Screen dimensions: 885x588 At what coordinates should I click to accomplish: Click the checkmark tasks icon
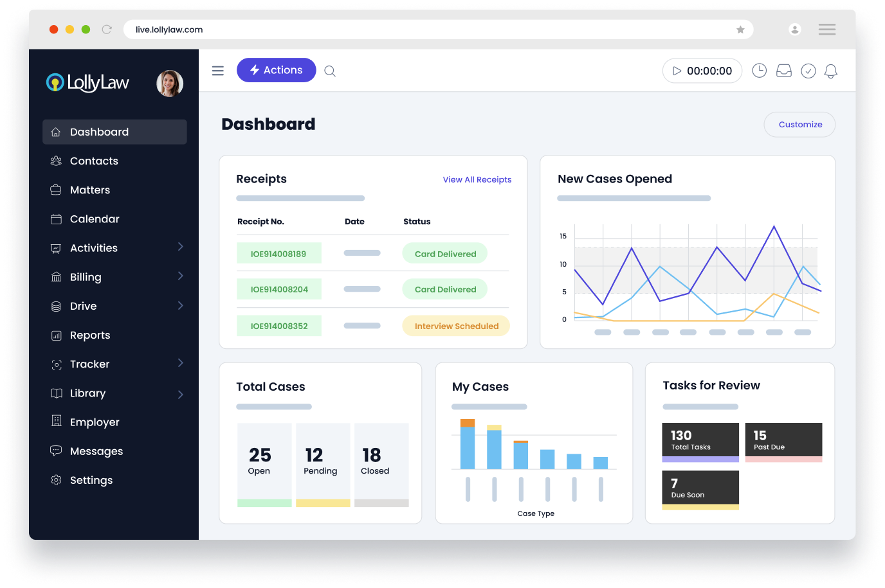808,71
